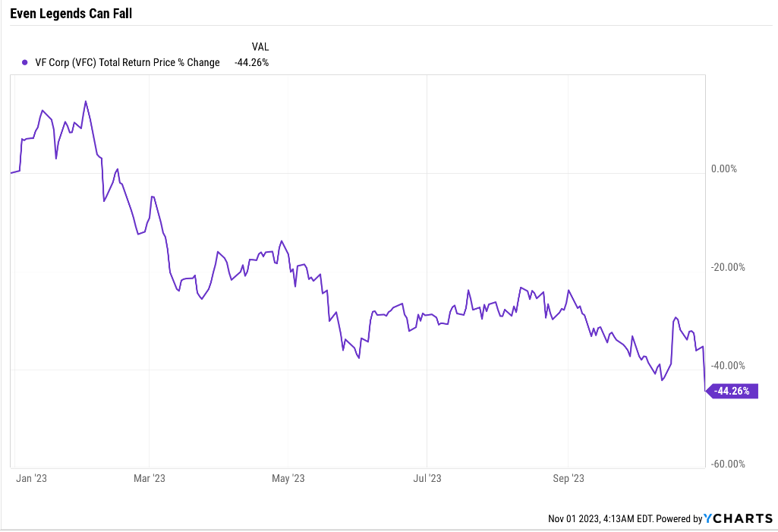The width and height of the screenshot is (778, 532).
Task: Click the -60.00% y-axis label
Action: (x=728, y=464)
